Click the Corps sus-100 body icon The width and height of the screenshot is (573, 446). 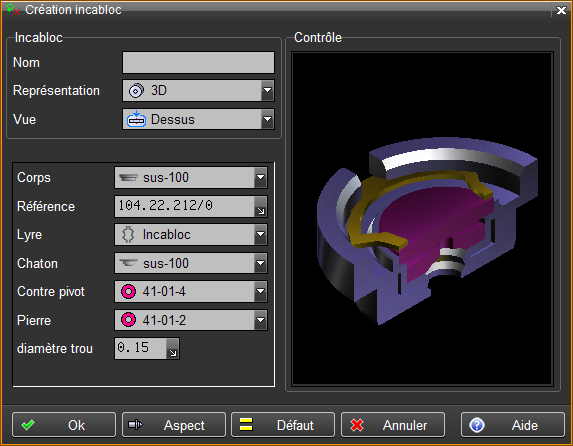pos(128,178)
